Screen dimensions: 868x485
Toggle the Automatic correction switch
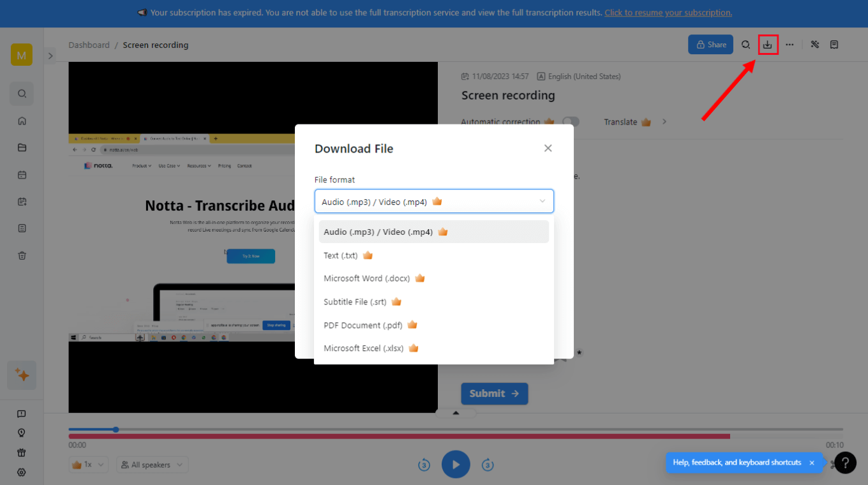(571, 122)
